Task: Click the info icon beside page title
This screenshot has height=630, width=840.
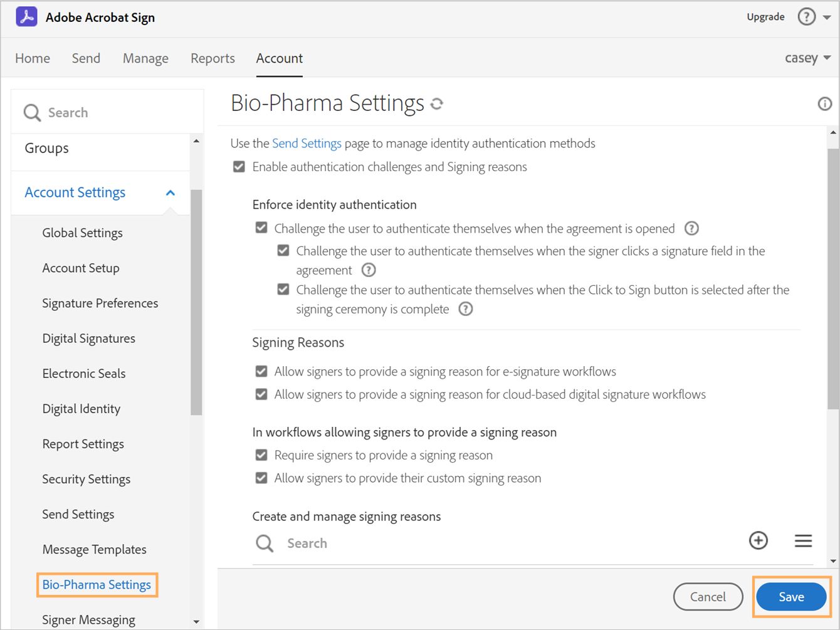Action: 825,104
